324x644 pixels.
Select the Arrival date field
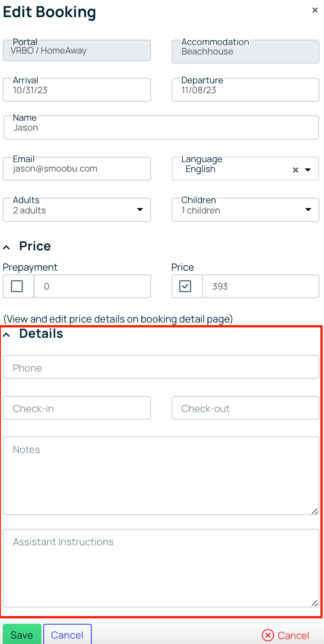tap(77, 90)
